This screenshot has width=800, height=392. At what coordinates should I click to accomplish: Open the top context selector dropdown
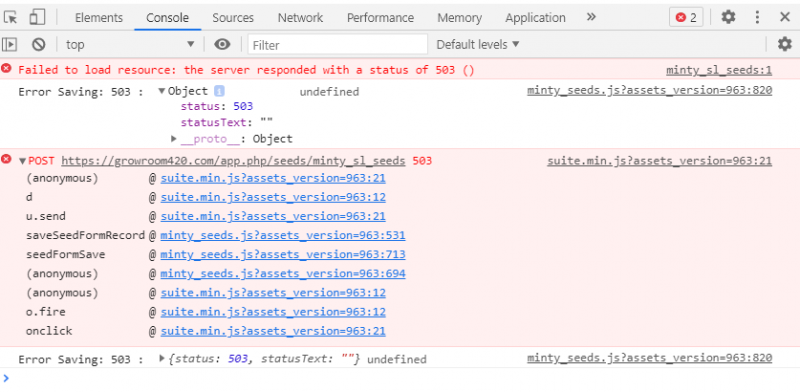click(x=130, y=45)
